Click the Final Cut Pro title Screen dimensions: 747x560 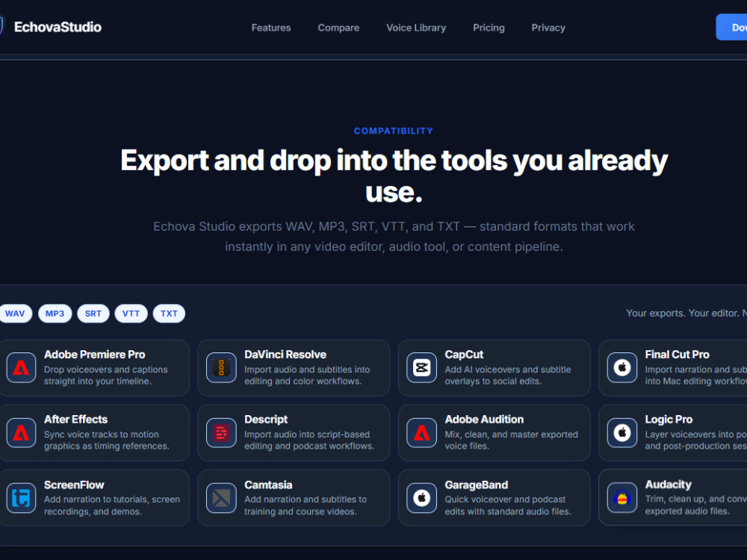click(677, 354)
